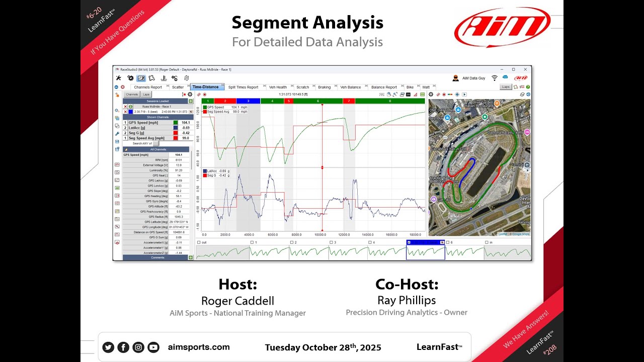Click the ruler scale icon above chart
This screenshot has width=644, height=362.
tap(382, 95)
